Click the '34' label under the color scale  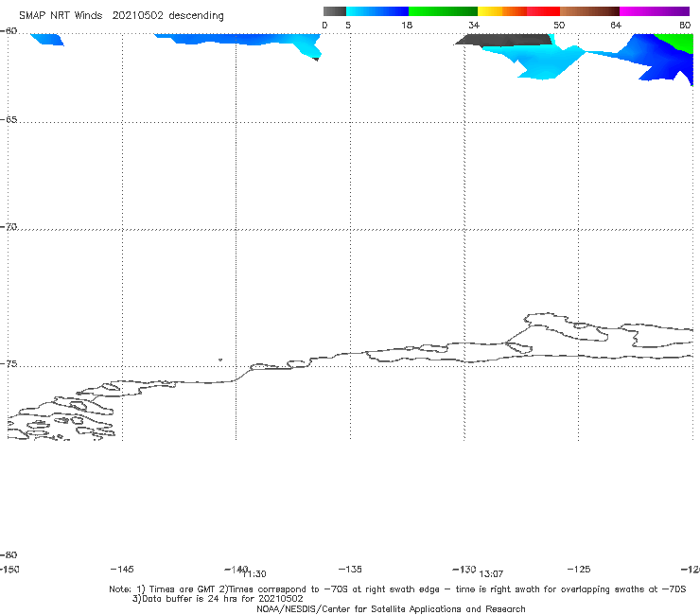click(x=474, y=25)
